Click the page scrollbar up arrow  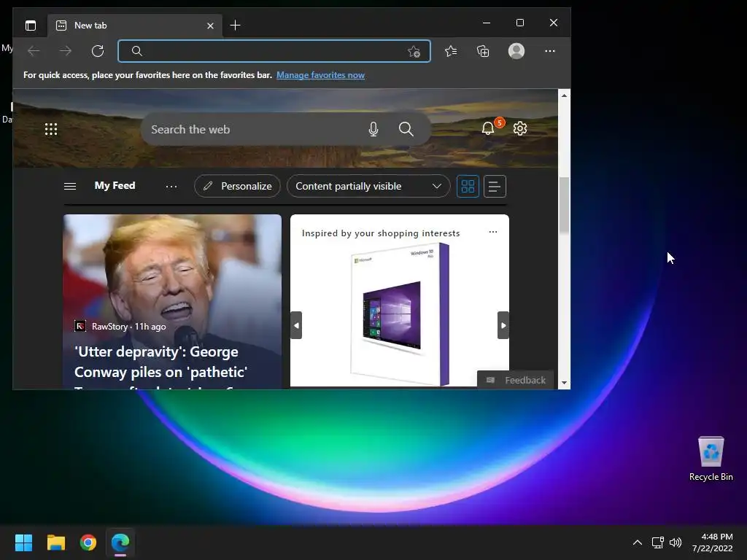click(564, 96)
